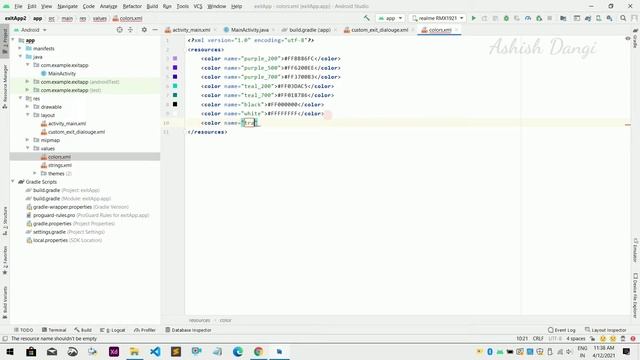Open the realme RMX1921 device dropdown
This screenshot has height=360, width=640.
pyautogui.click(x=437, y=18)
